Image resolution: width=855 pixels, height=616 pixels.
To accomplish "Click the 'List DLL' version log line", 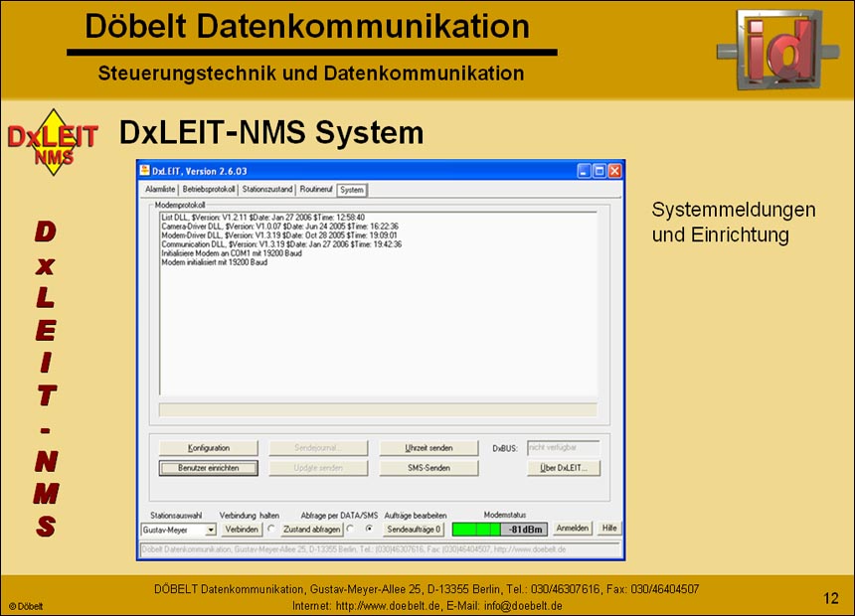I will tap(263, 217).
